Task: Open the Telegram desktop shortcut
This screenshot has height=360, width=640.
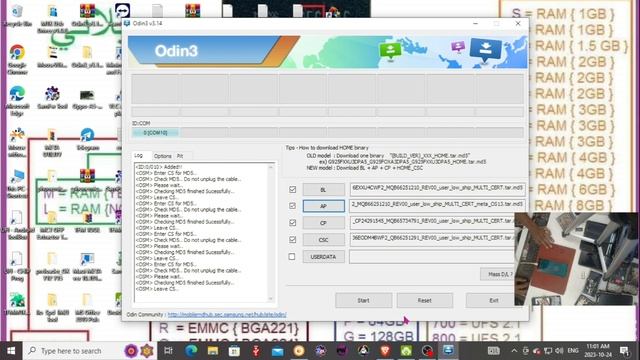Action: pyautogui.click(x=87, y=139)
